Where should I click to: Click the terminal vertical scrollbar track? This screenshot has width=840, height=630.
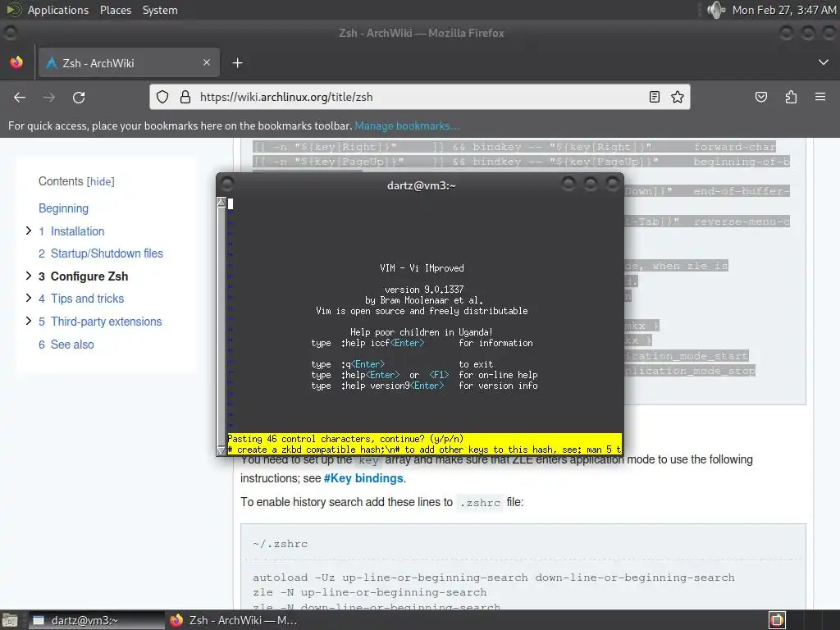coord(221,326)
